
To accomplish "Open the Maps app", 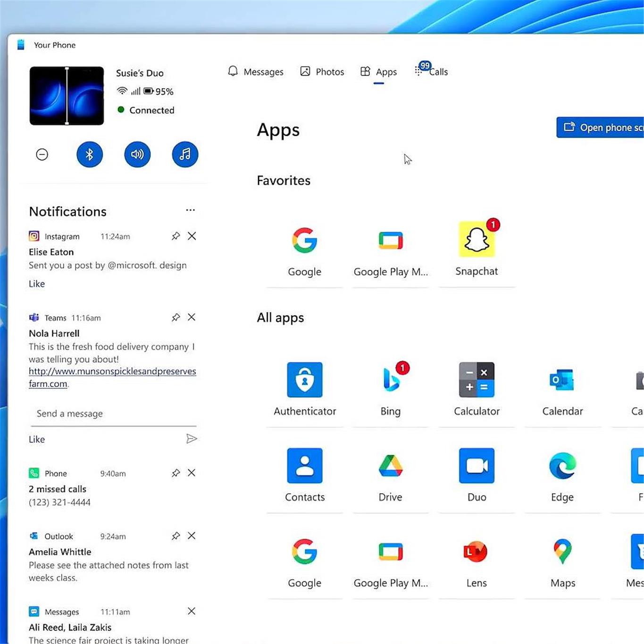I will pos(562,552).
